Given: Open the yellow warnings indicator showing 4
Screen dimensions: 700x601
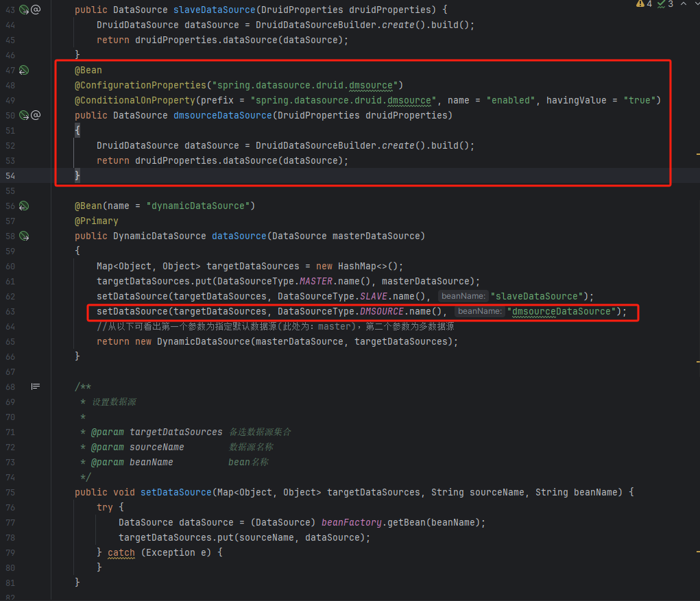Looking at the screenshot, I should pos(644,4).
